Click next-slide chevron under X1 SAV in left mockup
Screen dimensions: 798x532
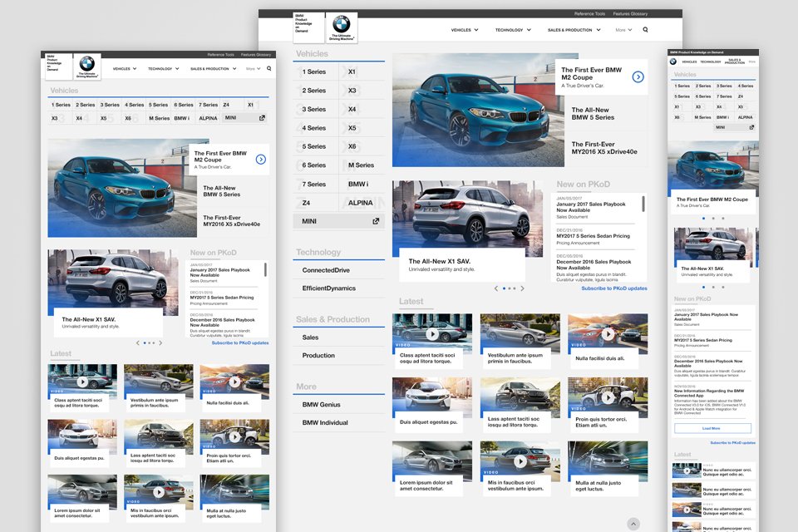click(x=160, y=342)
